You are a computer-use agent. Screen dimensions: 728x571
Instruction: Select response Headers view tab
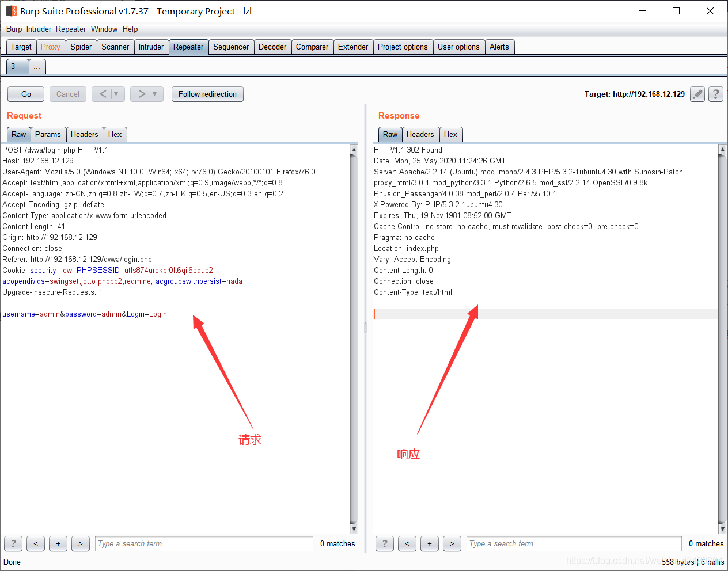(420, 135)
